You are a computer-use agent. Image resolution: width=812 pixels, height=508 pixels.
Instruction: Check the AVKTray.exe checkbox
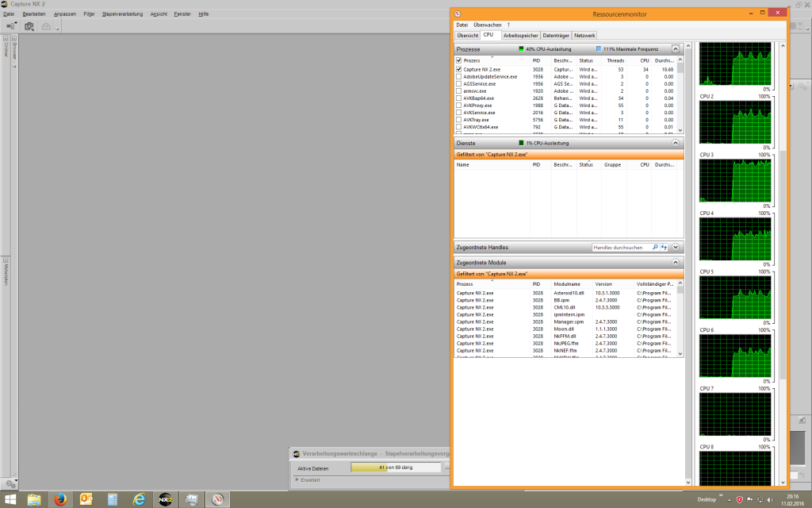(x=459, y=120)
